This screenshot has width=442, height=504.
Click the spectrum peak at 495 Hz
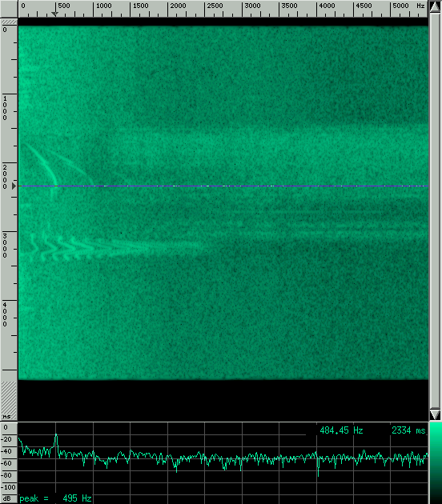56,435
